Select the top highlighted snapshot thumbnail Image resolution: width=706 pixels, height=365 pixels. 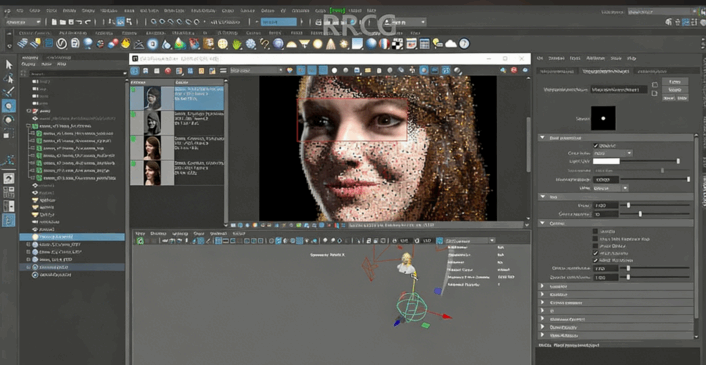tap(152, 98)
